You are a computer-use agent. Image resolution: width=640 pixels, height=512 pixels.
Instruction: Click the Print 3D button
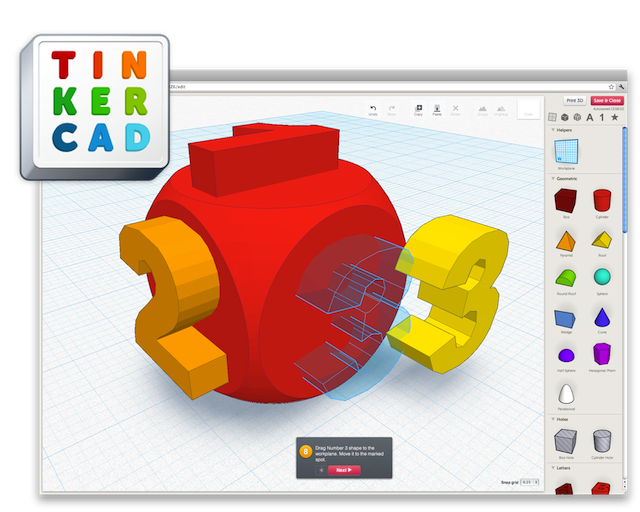coord(575,100)
